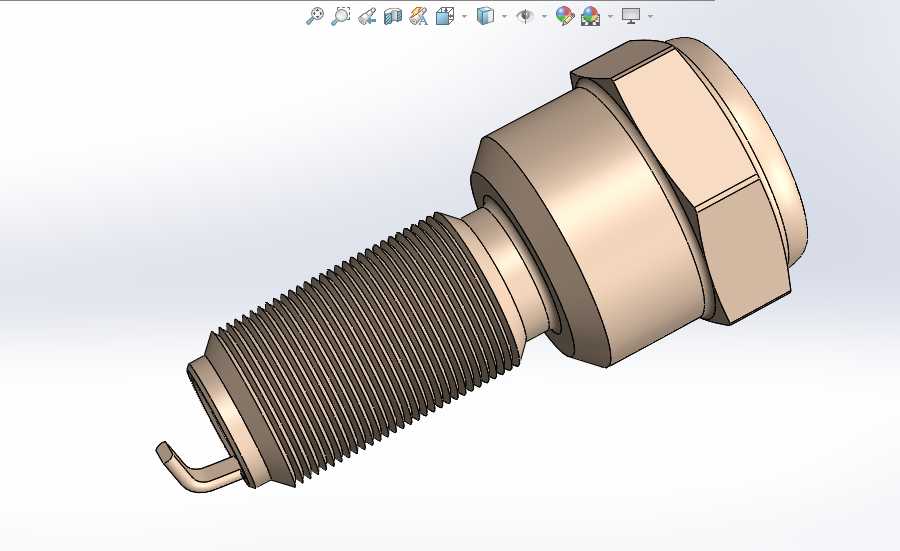Expand the View Settings dropdown arrow
This screenshot has height=551, width=900.
coord(650,16)
